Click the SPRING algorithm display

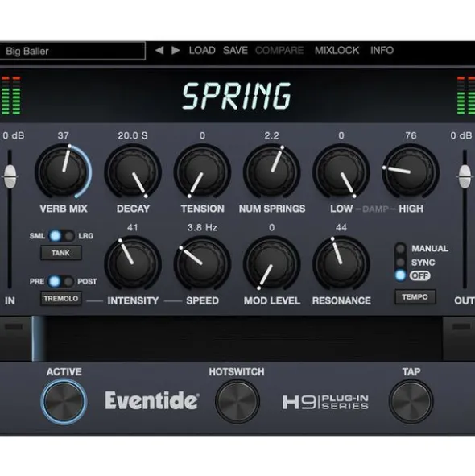point(237,96)
